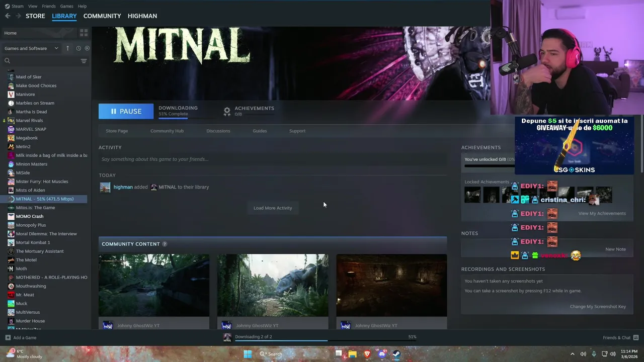Click the Mouthwashing game icon
The image size is (644, 362).
point(11,286)
